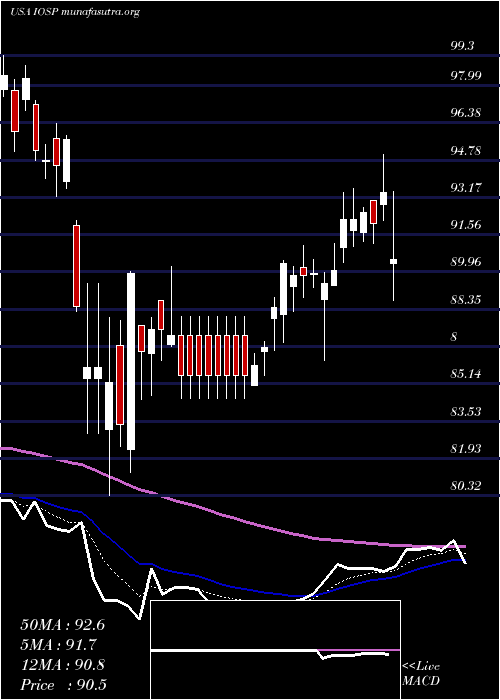Select the 83.53 price axis value
The image size is (500, 700).
[466, 411]
